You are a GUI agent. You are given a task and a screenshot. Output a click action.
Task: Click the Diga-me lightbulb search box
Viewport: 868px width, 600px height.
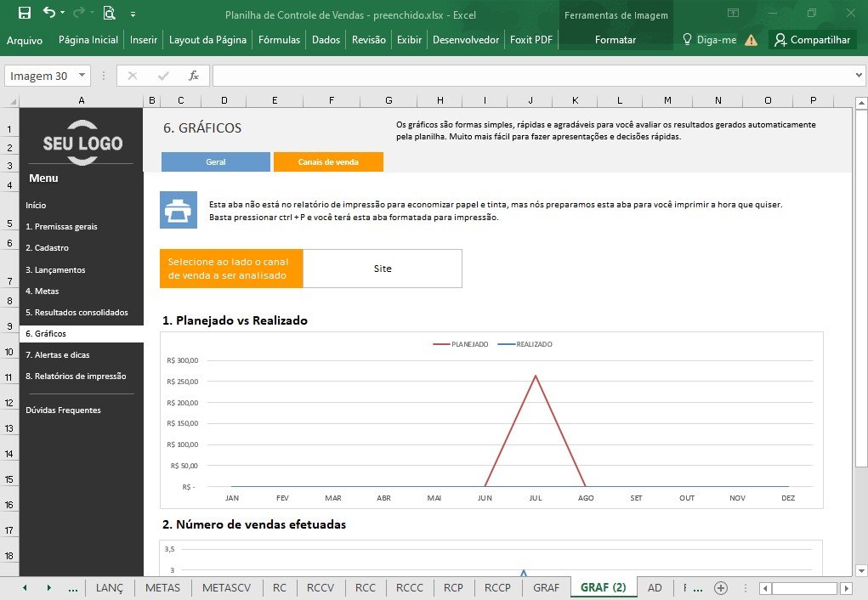coord(709,40)
